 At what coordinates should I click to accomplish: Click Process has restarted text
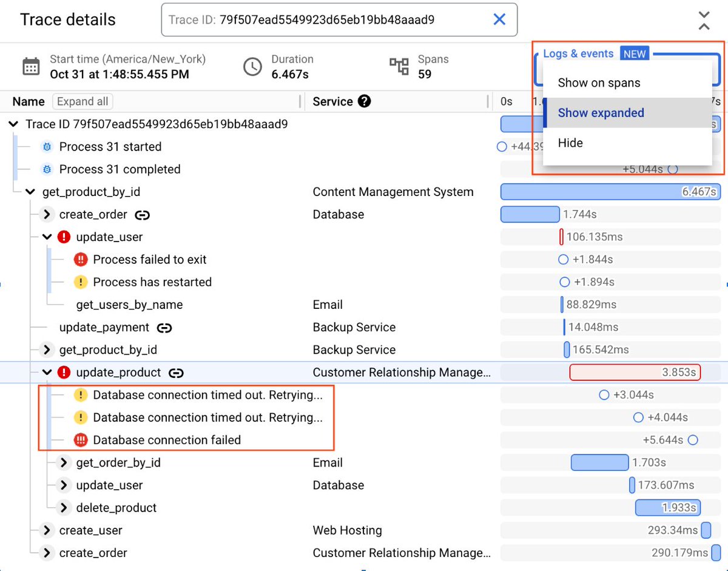coord(152,282)
